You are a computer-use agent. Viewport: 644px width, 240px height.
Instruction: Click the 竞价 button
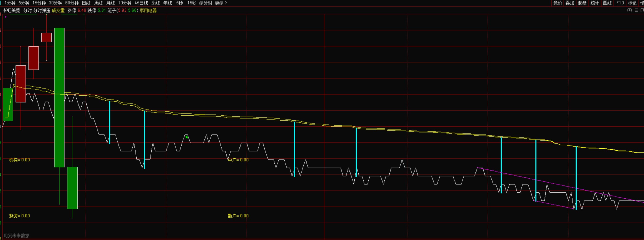[558, 3]
